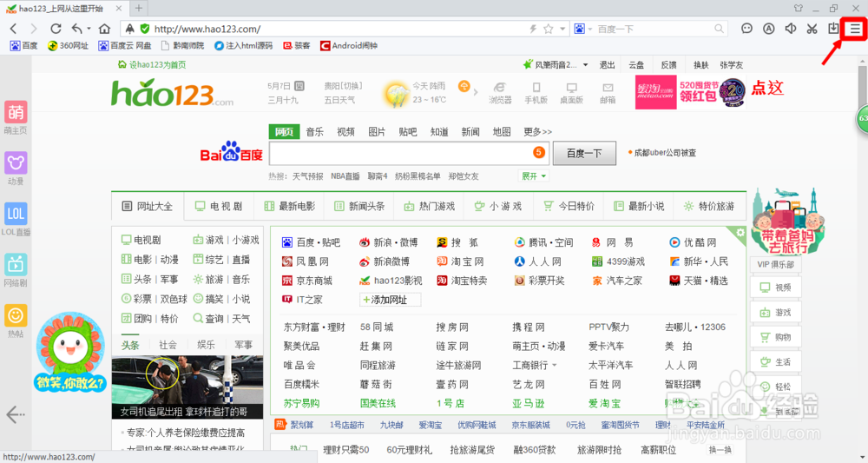Open the Android闹钟 bookmark
The height and width of the screenshot is (463, 868).
(x=349, y=45)
